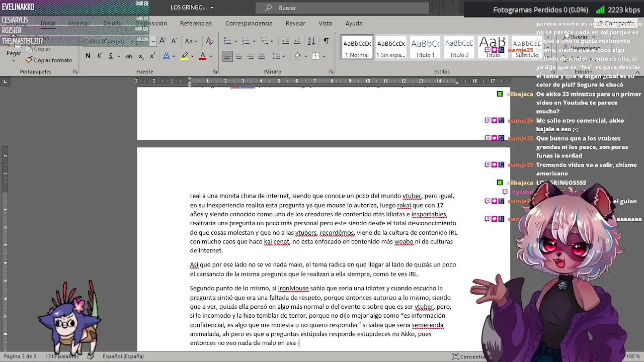The image size is (644, 362).
Task: Click the word IronMouse in document
Action: tap(293, 288)
